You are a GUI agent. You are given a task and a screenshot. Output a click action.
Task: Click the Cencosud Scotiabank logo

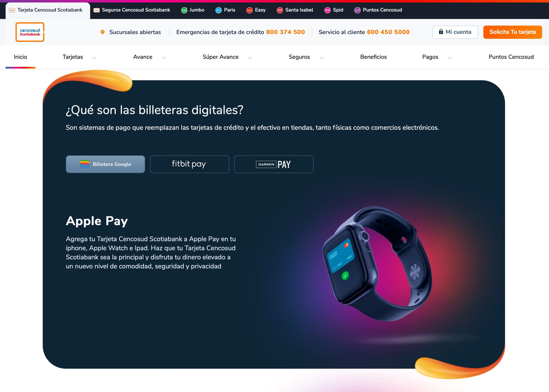[x=30, y=32]
